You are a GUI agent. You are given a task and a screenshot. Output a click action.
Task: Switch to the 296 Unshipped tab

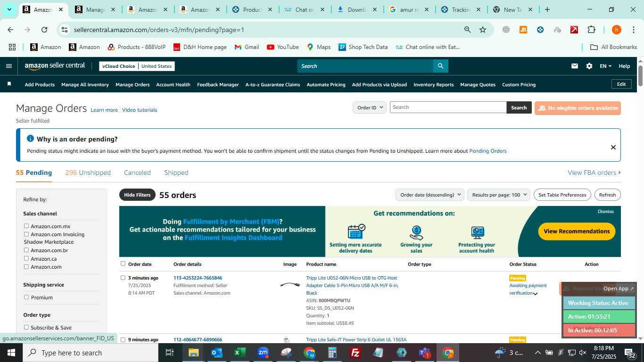click(88, 173)
